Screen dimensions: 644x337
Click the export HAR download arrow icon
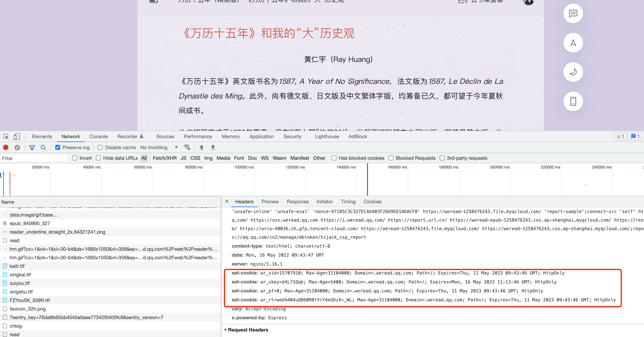(213, 147)
